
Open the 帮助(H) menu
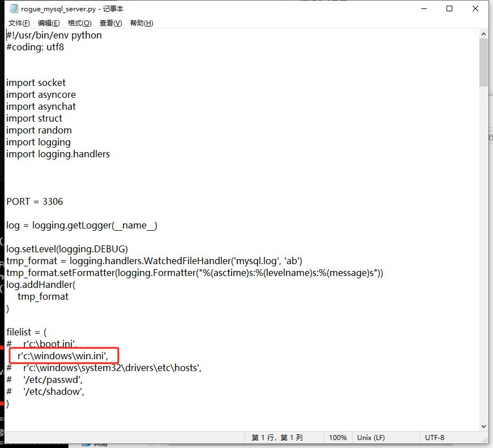[x=142, y=23]
